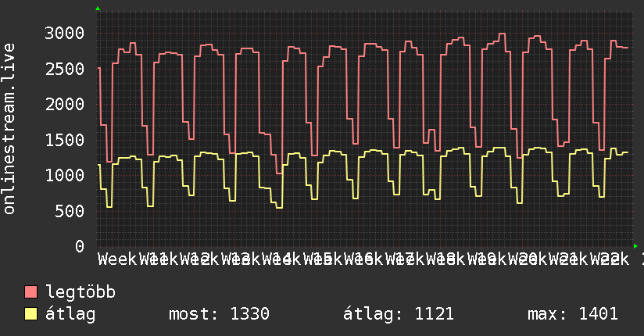Click the yellow átlag legend swatch
This screenshot has height=336, width=644.
coord(30,314)
